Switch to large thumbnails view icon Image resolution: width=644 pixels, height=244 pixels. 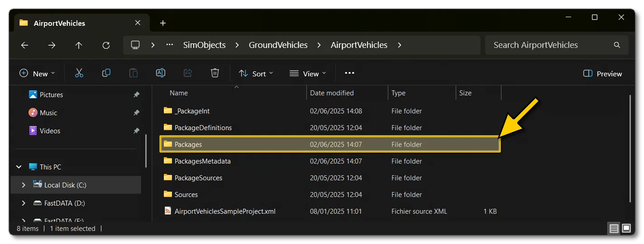(x=626, y=228)
